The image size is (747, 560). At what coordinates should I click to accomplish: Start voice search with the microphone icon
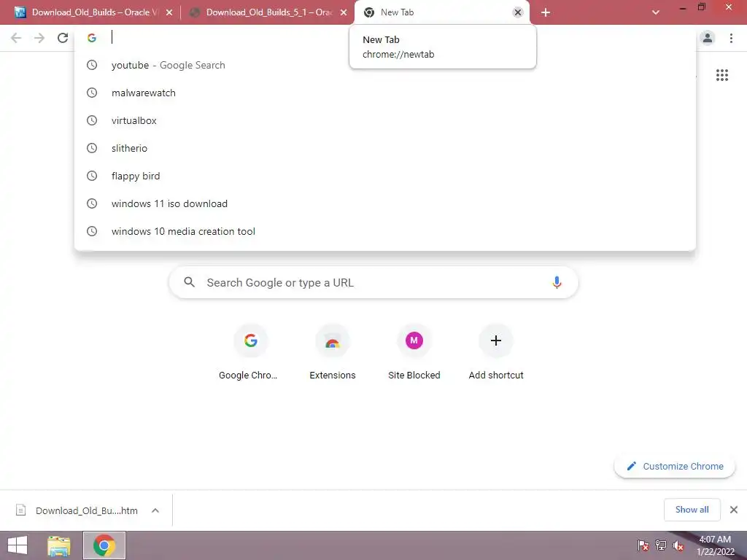pos(557,282)
